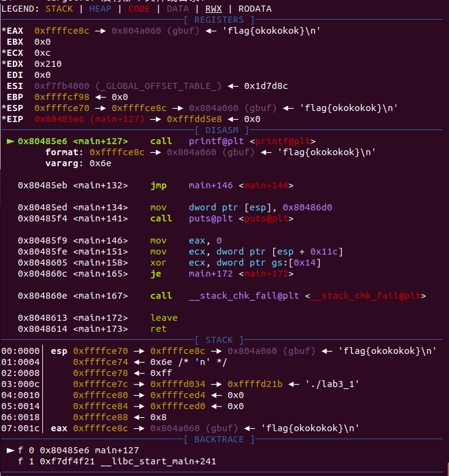The height and width of the screenshot is (476, 449).
Task: Click stack address 0xffffce74
Action: [x=101, y=362]
